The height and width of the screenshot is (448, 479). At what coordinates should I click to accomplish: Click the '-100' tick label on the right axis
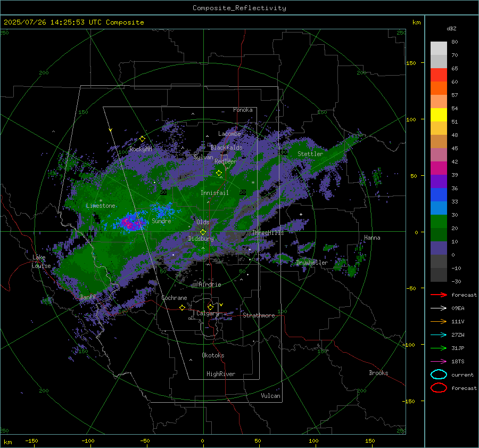tap(408, 345)
